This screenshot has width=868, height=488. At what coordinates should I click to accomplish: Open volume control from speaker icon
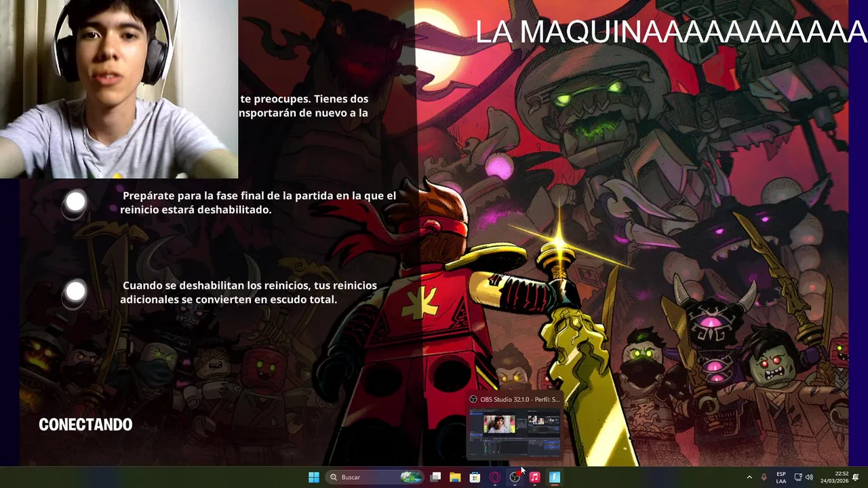809,477
